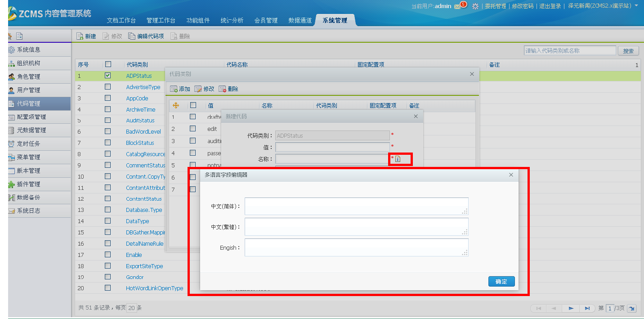Click into the English text field
644x319 pixels.
coord(356,247)
